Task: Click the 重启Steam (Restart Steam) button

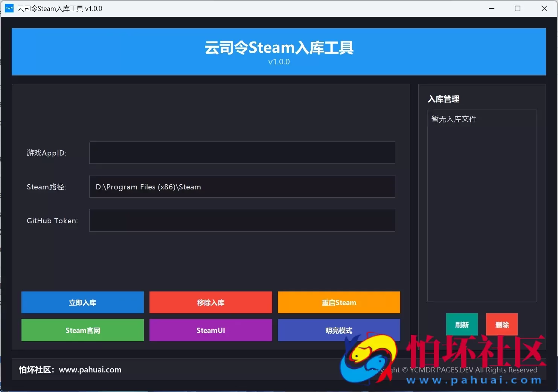Action: click(x=338, y=302)
